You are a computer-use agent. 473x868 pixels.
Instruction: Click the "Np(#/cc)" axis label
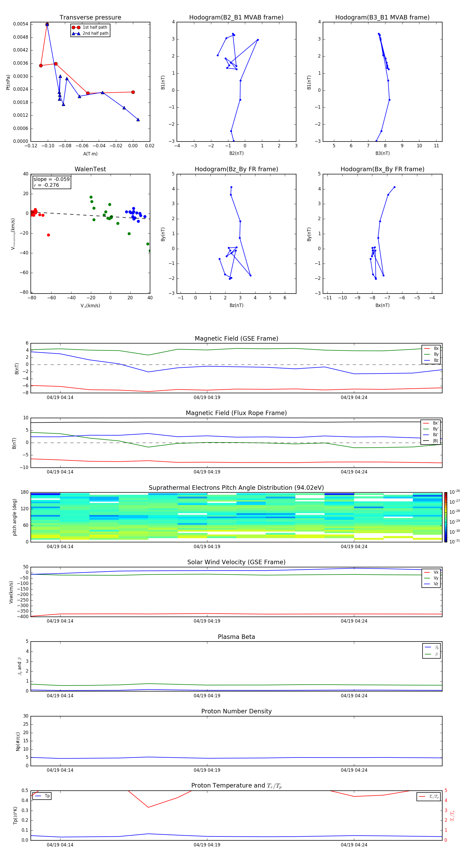tap(18, 741)
